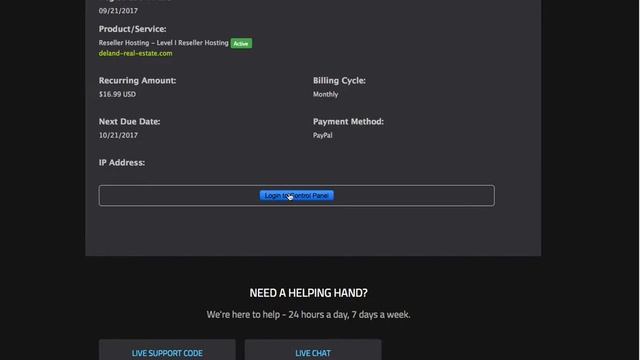Click the Next Due Date label
Image resolution: width=640 pixels, height=360 pixels.
(129, 122)
